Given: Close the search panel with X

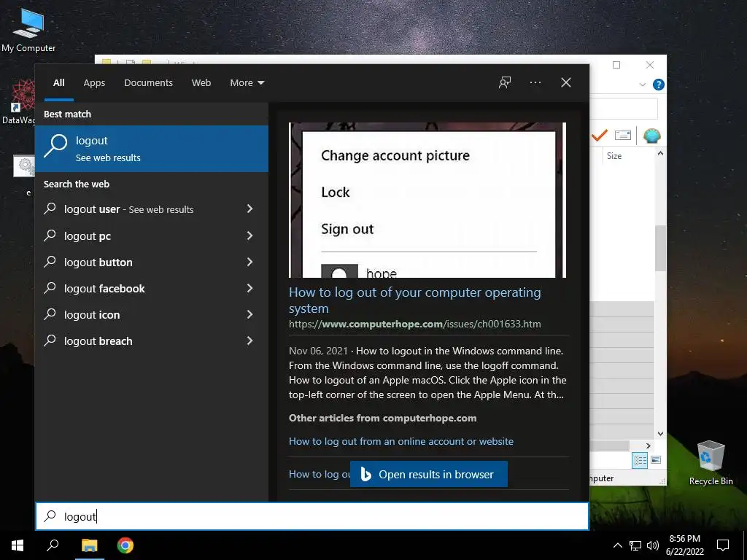Looking at the screenshot, I should 566,82.
